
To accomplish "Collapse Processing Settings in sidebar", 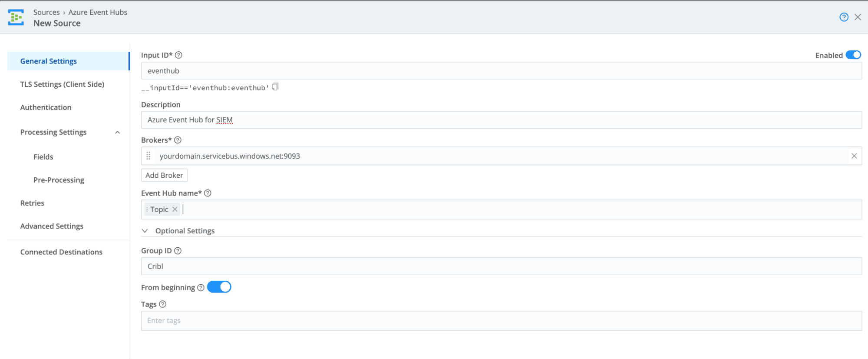I will pyautogui.click(x=117, y=132).
